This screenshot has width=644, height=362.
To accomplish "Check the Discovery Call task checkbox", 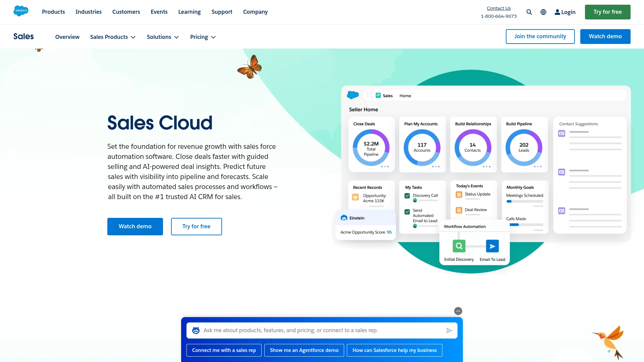I will click(x=408, y=195).
